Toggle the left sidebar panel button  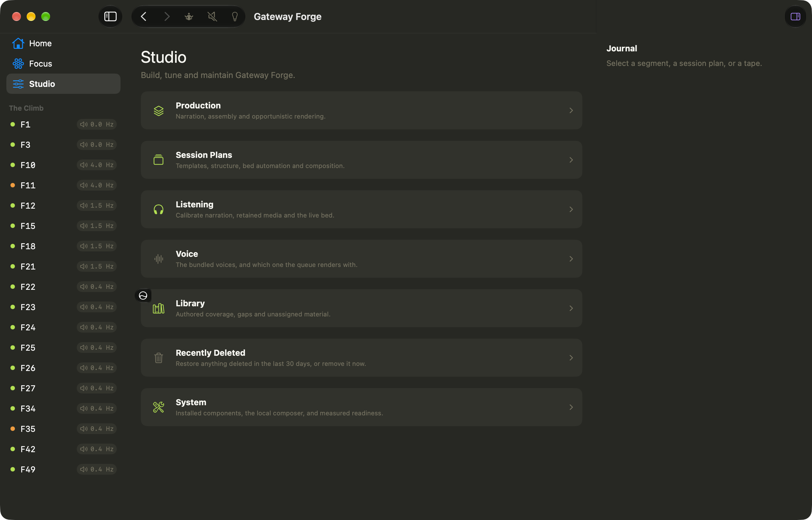110,16
